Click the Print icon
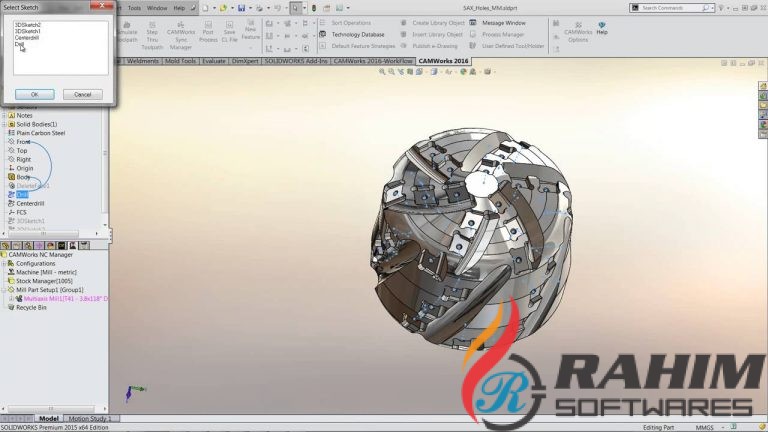Image resolution: width=768 pixels, height=432 pixels. point(259,8)
